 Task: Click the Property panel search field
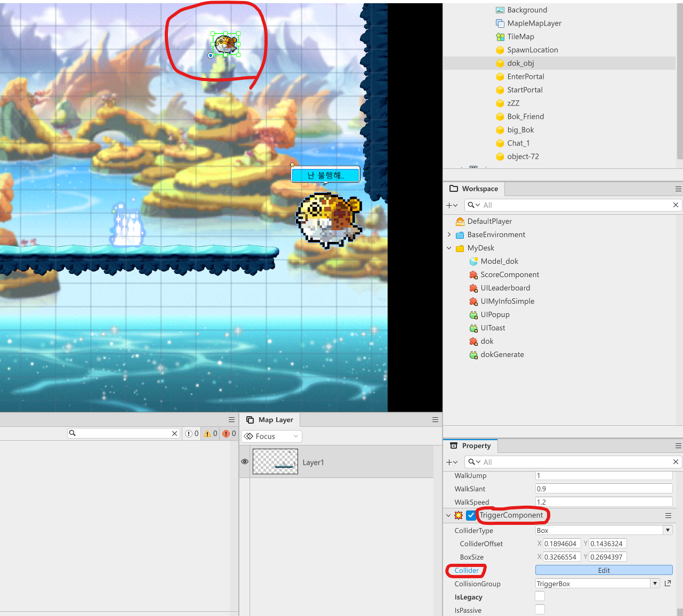573,462
